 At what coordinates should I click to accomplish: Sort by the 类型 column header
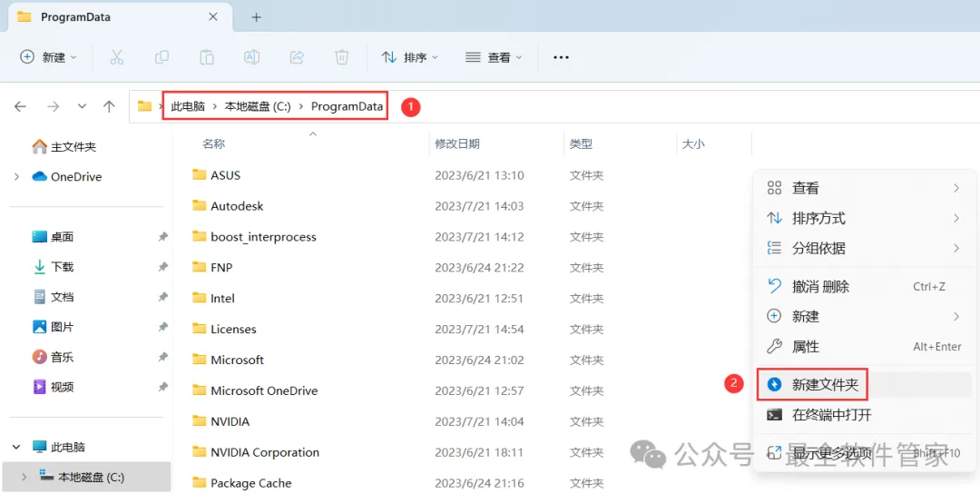tap(582, 143)
